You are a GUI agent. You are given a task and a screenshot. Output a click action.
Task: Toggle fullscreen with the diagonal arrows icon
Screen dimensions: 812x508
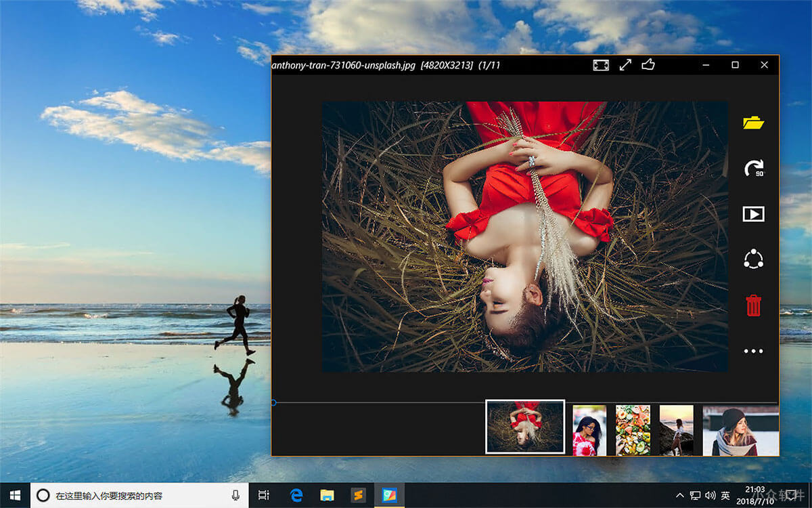[625, 65]
